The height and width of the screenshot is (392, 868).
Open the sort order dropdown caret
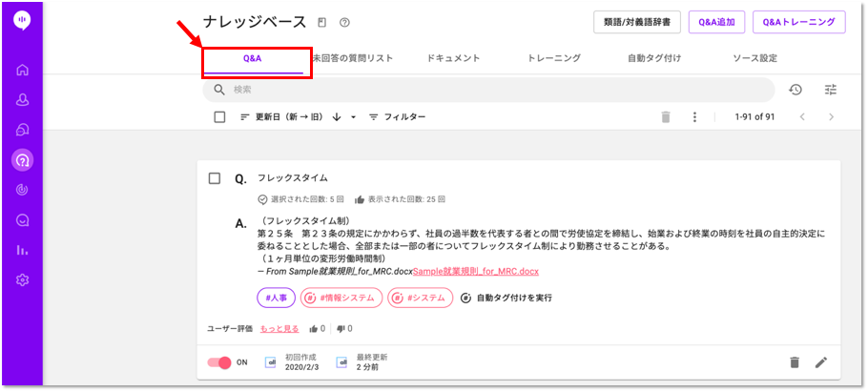pyautogui.click(x=353, y=117)
